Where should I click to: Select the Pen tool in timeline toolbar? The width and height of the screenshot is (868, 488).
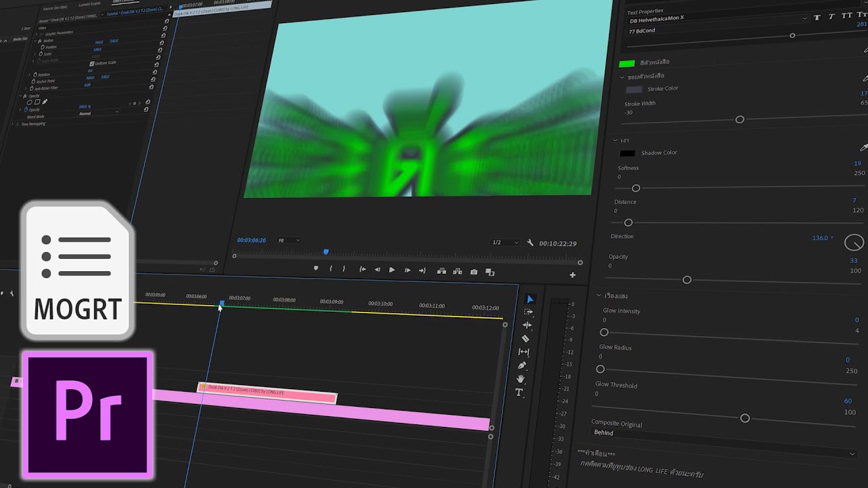point(522,365)
